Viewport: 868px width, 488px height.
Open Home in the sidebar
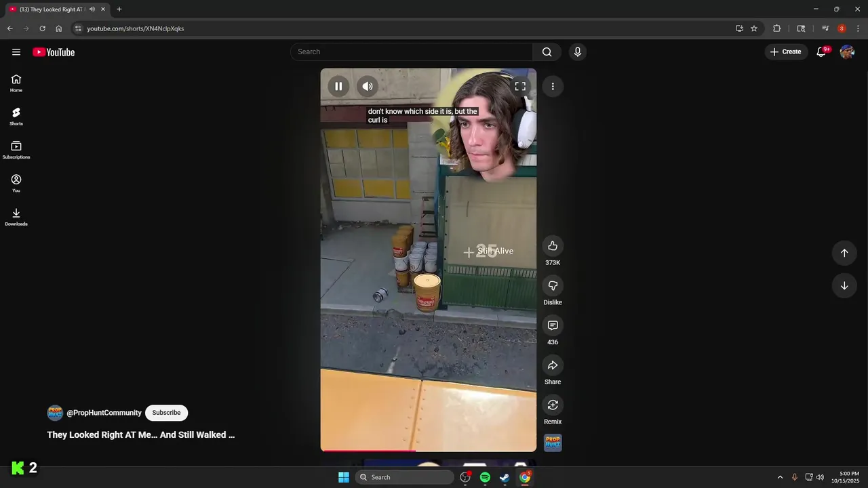coord(16,83)
